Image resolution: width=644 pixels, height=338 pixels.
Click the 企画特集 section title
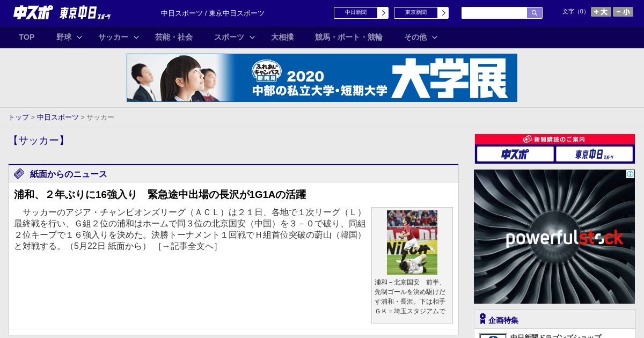coord(503,320)
